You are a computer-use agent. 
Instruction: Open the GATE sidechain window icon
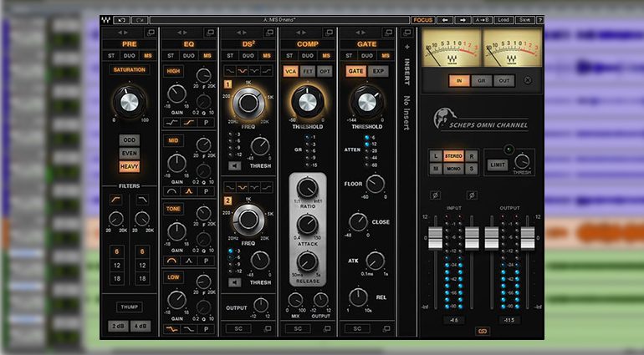pos(386,329)
